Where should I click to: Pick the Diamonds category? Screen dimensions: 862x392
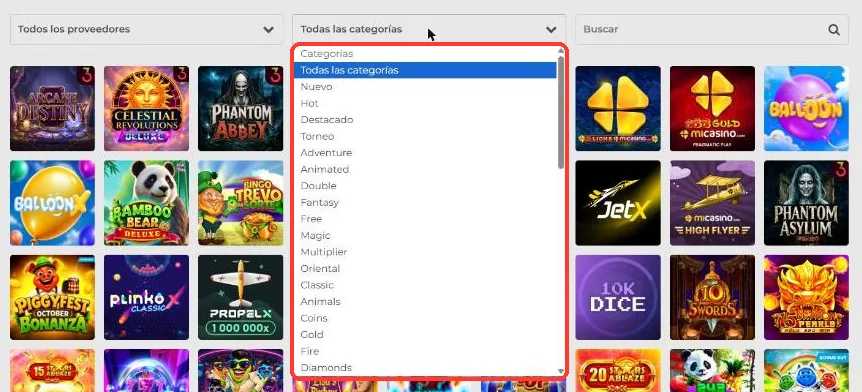[425, 367]
